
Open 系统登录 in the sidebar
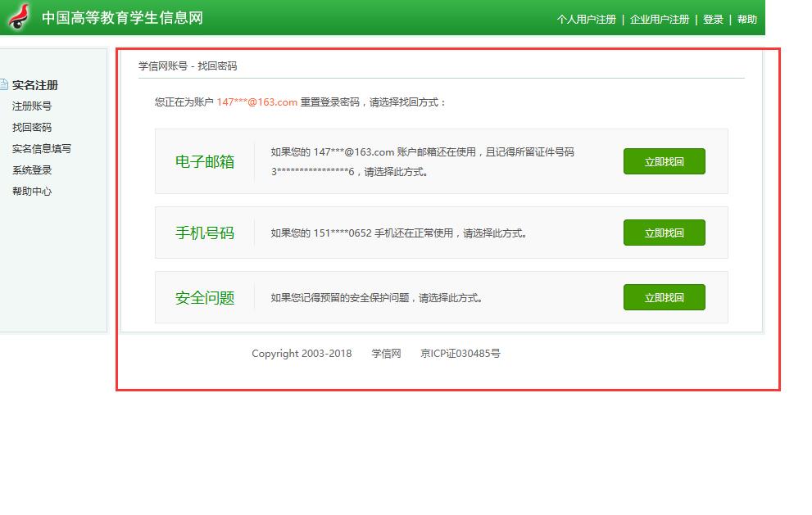[x=32, y=169]
